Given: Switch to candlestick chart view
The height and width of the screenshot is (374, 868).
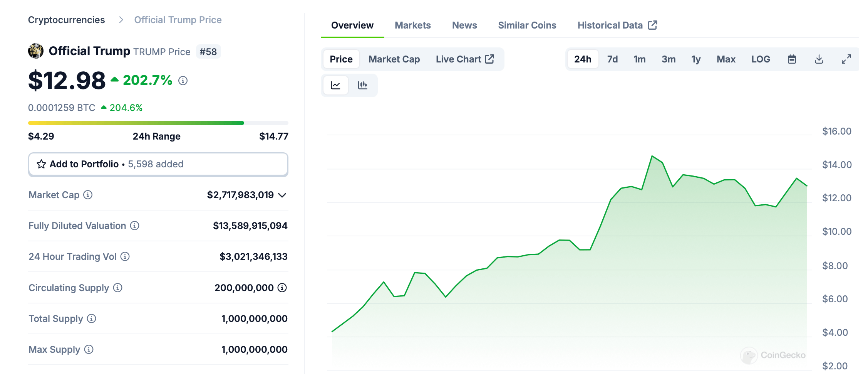Looking at the screenshot, I should click(362, 85).
